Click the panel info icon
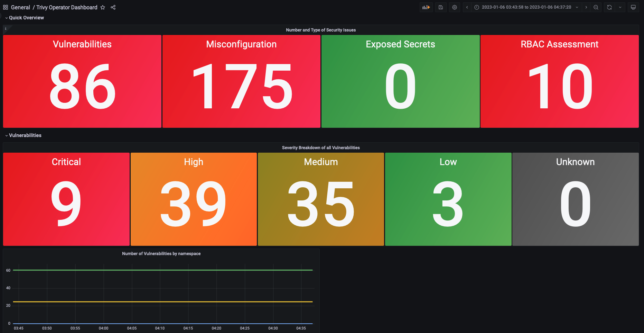 click(5, 29)
